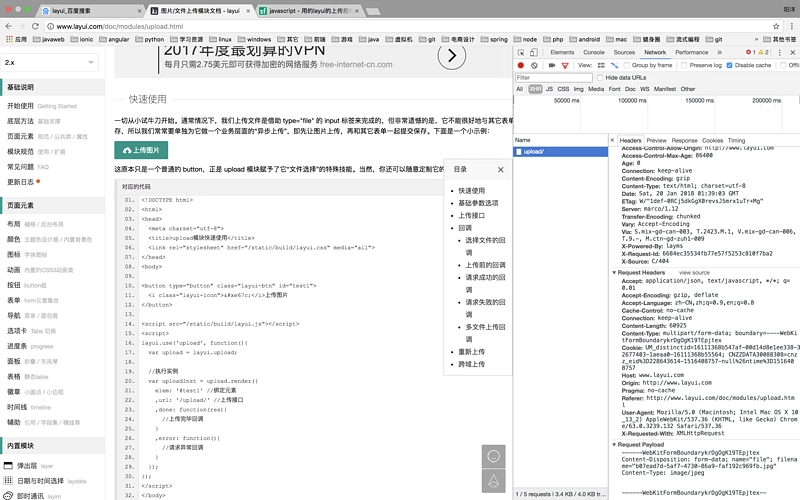Click view source in Request Headers
The width and height of the screenshot is (800, 500).
tap(694, 272)
